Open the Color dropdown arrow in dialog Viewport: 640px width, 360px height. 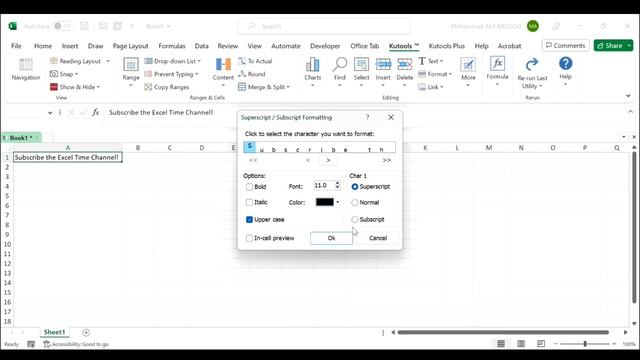click(x=338, y=202)
